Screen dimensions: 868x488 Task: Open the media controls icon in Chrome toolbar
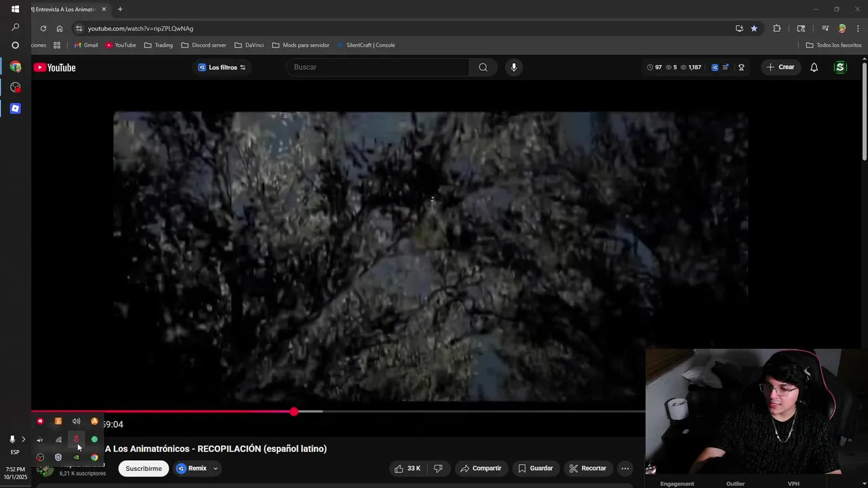pos(825,28)
